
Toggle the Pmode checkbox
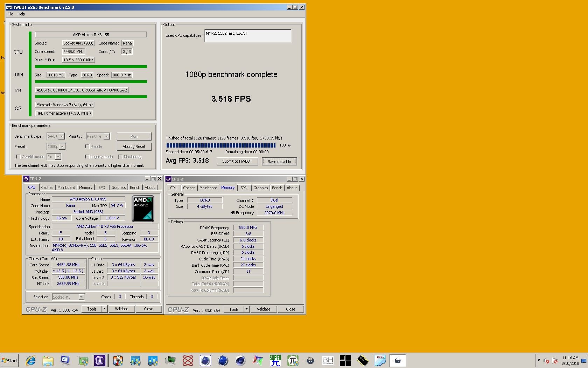(87, 146)
